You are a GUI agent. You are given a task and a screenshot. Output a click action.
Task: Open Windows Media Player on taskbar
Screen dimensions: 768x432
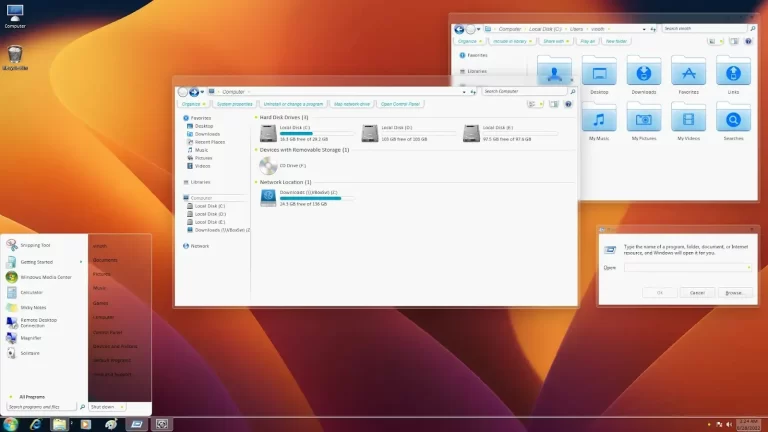[x=86, y=424]
